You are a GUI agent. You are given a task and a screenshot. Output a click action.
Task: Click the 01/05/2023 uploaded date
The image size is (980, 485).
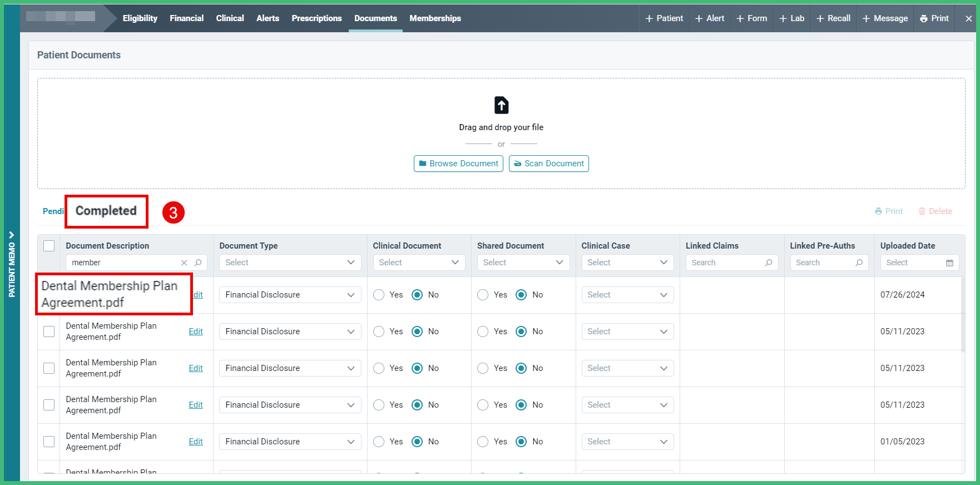click(903, 442)
